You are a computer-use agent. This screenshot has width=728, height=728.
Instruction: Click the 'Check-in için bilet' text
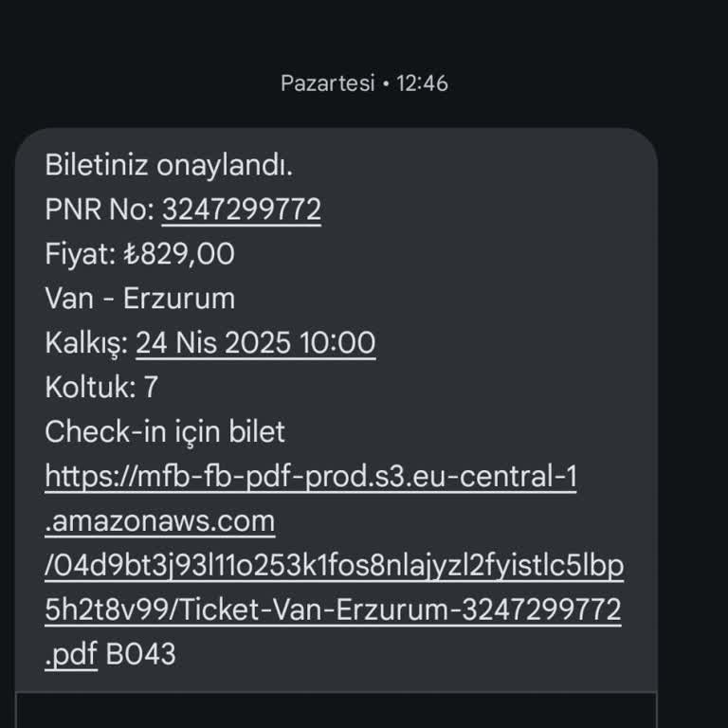[x=165, y=432]
